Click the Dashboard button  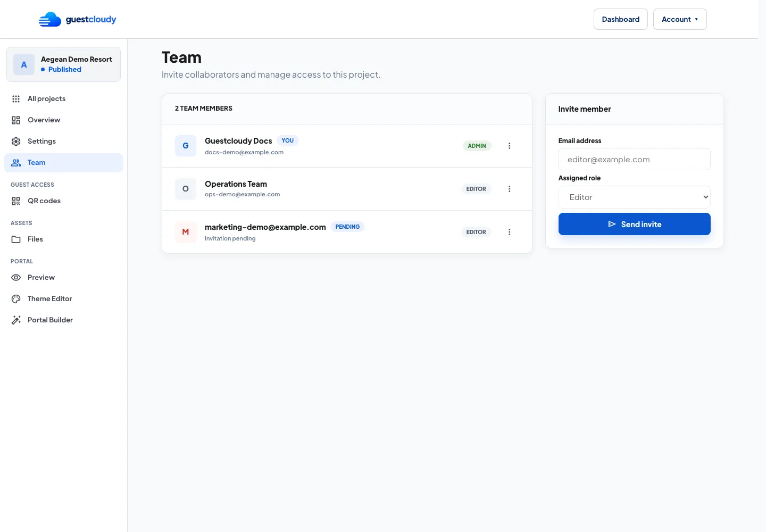pos(620,19)
